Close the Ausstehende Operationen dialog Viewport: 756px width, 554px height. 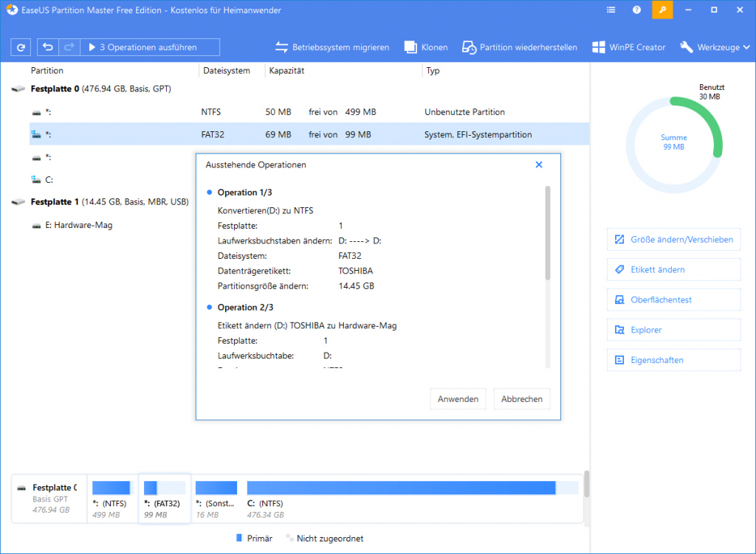(538, 164)
